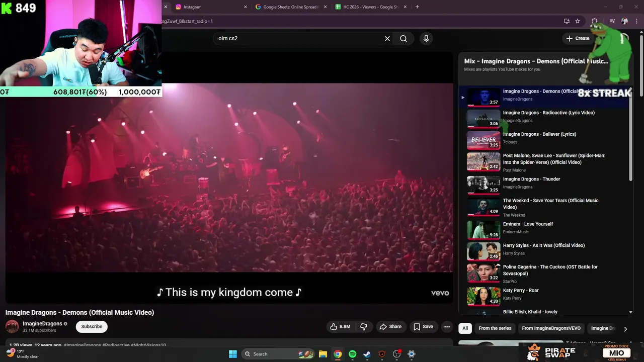Screen dimensions: 644x362
Task: Select 'From ImagineDragonsVEVO' chip
Action: (551, 328)
